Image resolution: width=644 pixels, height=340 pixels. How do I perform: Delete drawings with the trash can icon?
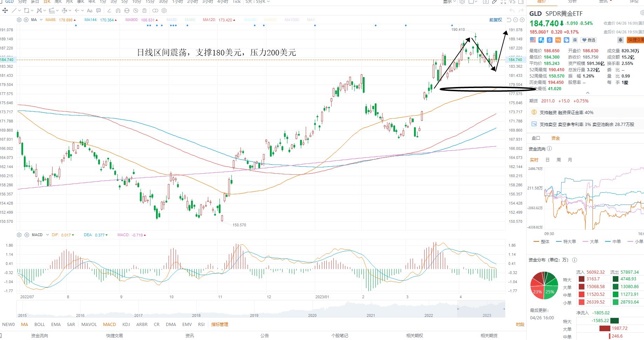pos(144,11)
